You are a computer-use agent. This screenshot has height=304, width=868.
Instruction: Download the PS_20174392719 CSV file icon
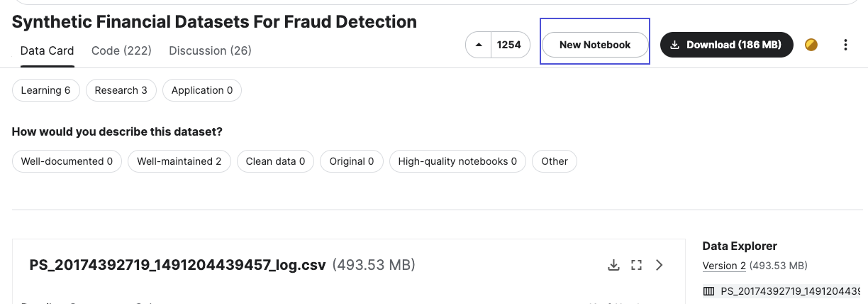[x=613, y=265]
